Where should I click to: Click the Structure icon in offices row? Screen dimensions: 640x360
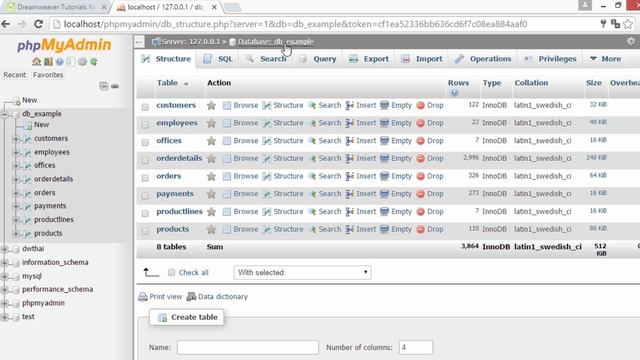(x=267, y=141)
